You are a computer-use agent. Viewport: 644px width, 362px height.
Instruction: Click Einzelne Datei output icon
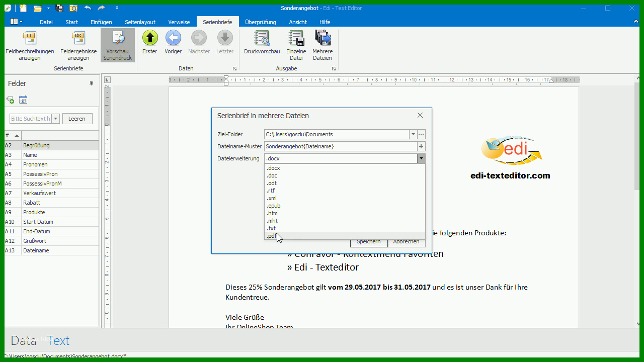pyautogui.click(x=296, y=38)
